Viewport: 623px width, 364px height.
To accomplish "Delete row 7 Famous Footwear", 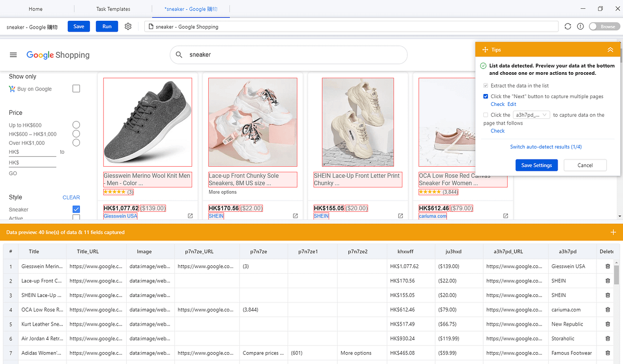I will pyautogui.click(x=607, y=353).
